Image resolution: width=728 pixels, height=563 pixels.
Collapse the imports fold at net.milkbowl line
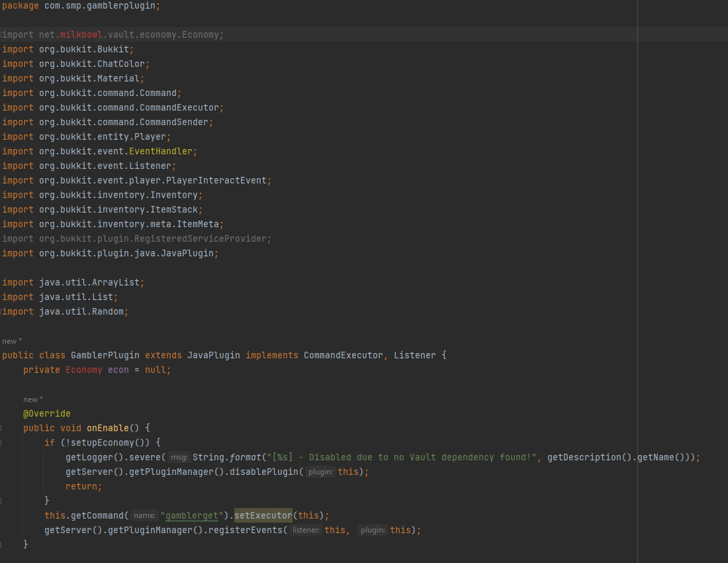(x=1, y=35)
